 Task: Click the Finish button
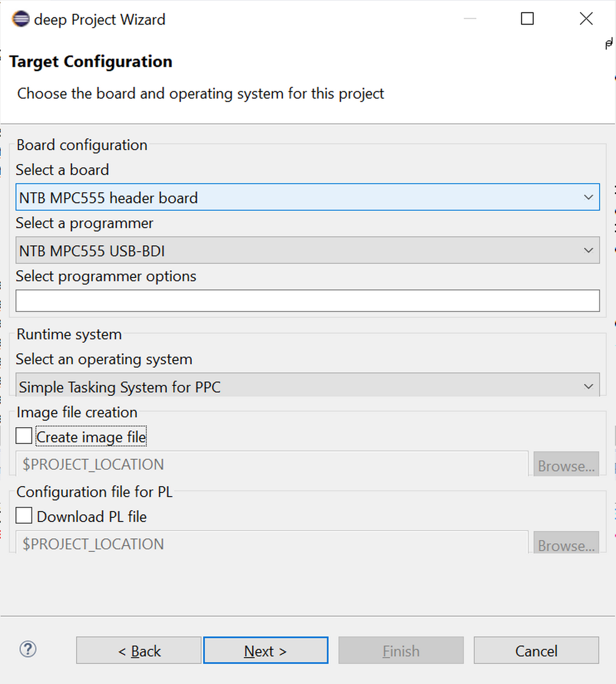tap(401, 650)
